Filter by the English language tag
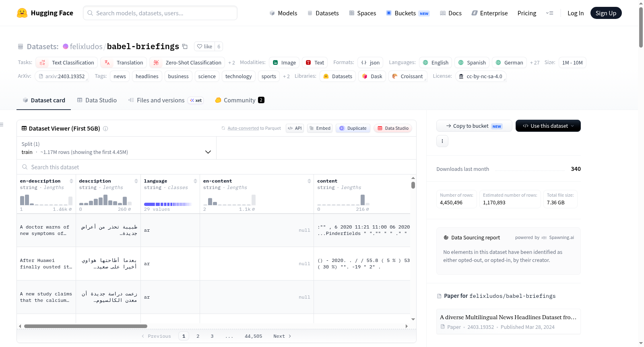644x347 pixels. (436, 62)
